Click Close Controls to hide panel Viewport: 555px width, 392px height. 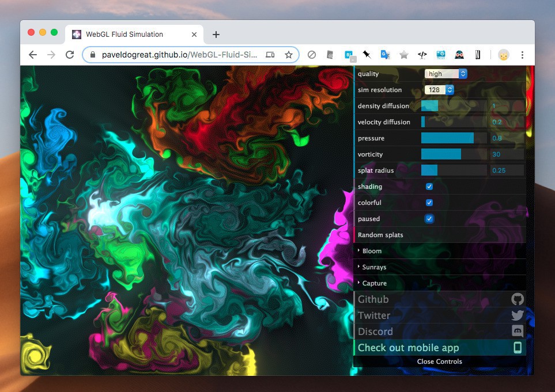(439, 361)
